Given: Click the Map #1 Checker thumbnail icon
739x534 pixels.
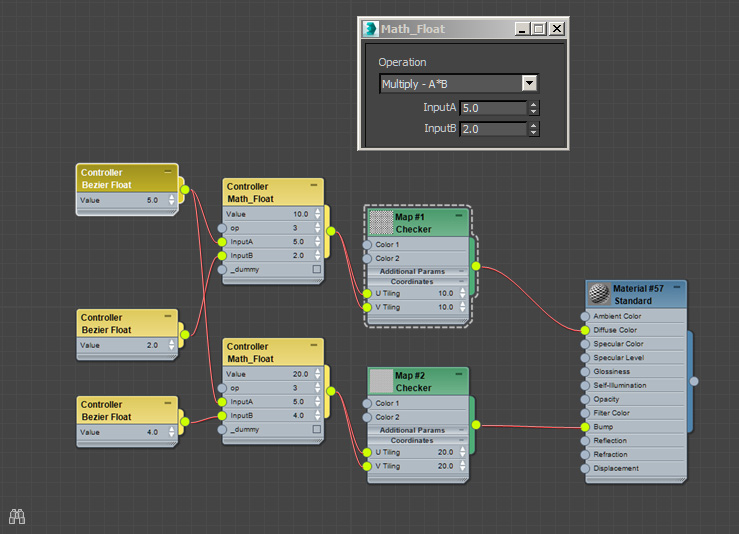Looking at the screenshot, I should 381,222.
